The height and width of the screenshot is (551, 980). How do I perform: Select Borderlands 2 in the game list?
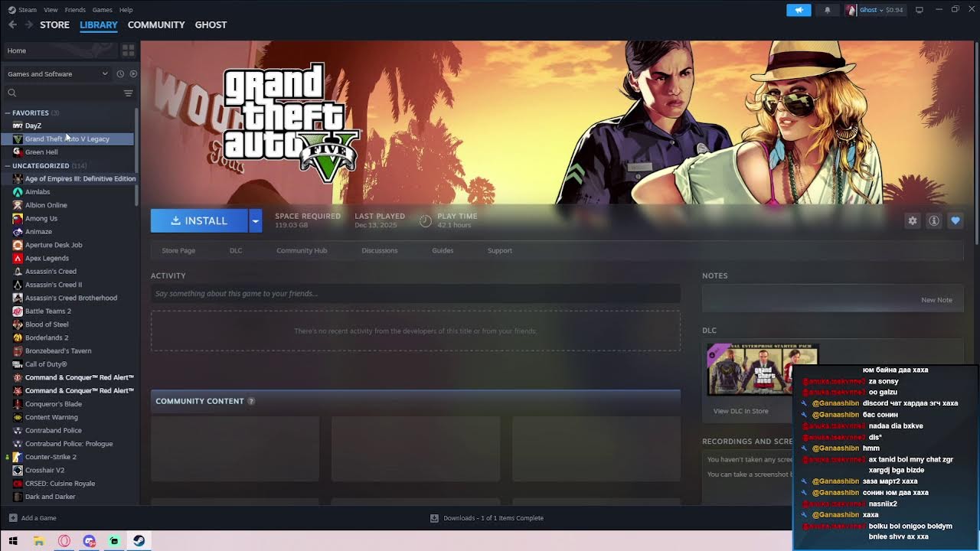pos(47,337)
